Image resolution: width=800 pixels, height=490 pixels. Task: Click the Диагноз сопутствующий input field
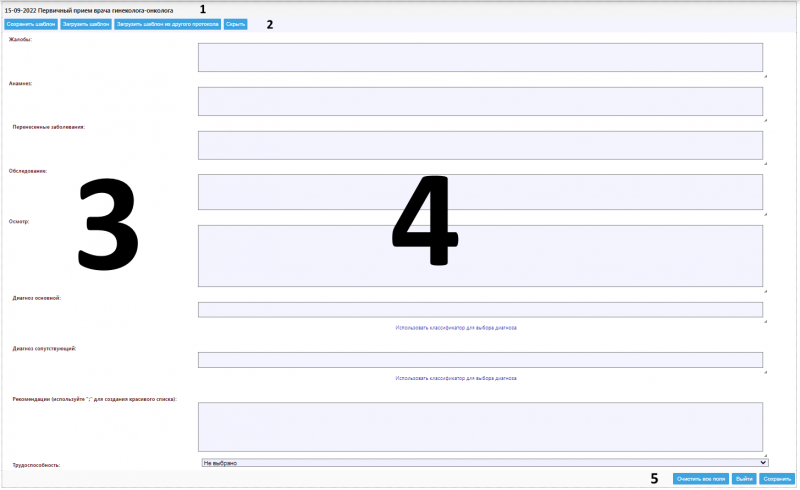tap(480, 360)
